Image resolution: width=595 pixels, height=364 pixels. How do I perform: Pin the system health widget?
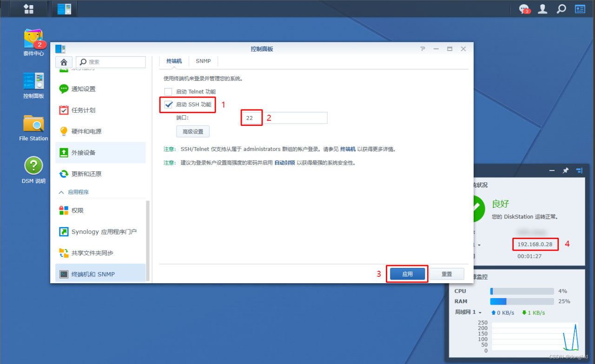click(565, 170)
